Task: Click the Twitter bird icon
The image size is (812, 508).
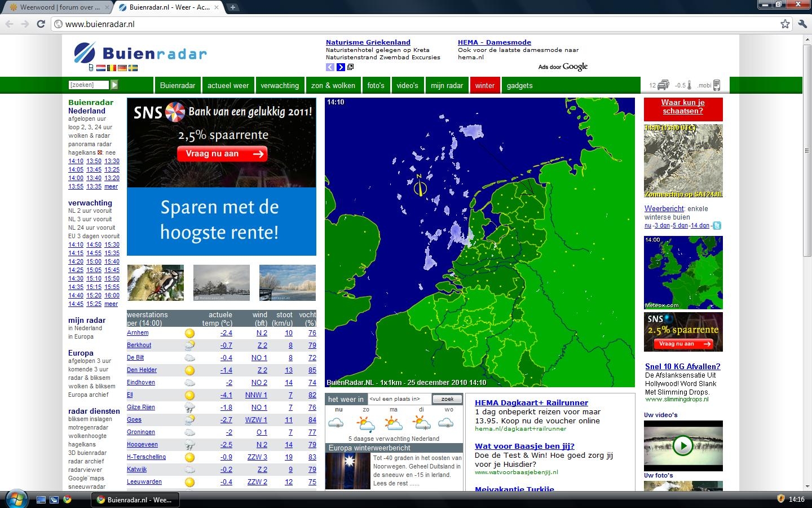Action: [x=717, y=225]
